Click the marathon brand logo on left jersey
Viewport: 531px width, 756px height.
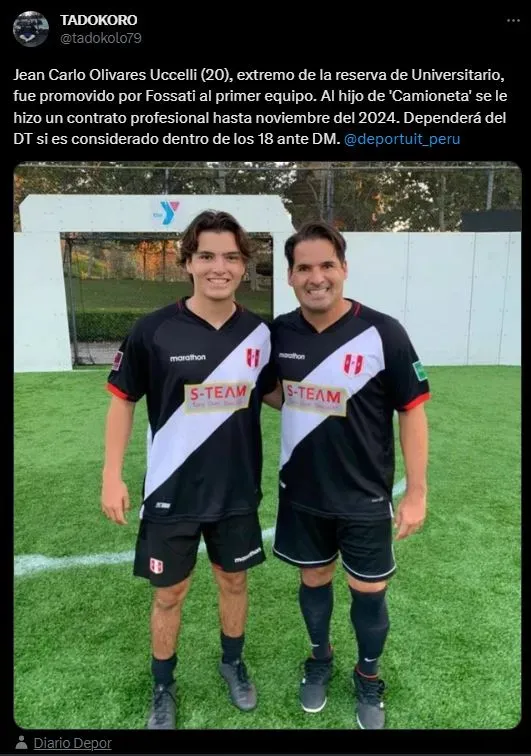188,358
